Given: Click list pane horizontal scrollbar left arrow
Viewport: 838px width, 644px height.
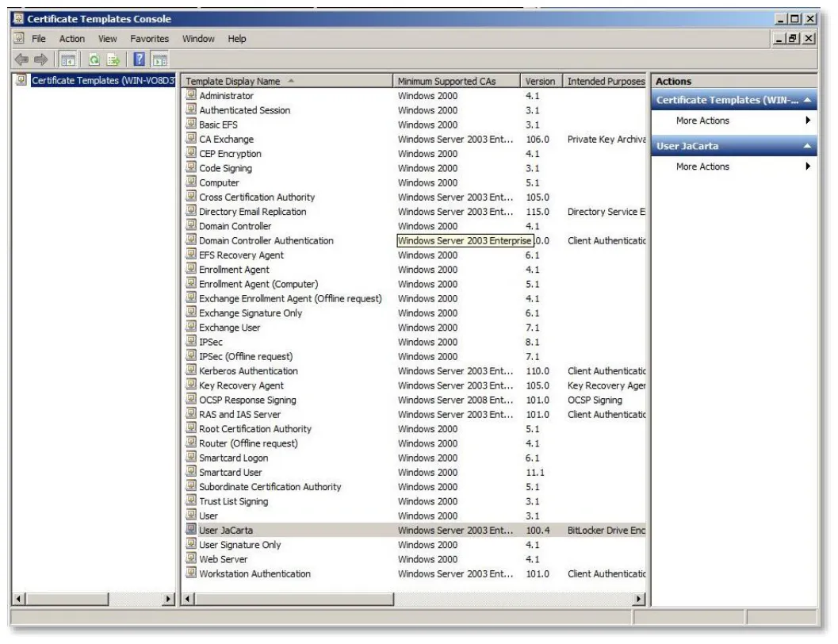Looking at the screenshot, I should 188,599.
